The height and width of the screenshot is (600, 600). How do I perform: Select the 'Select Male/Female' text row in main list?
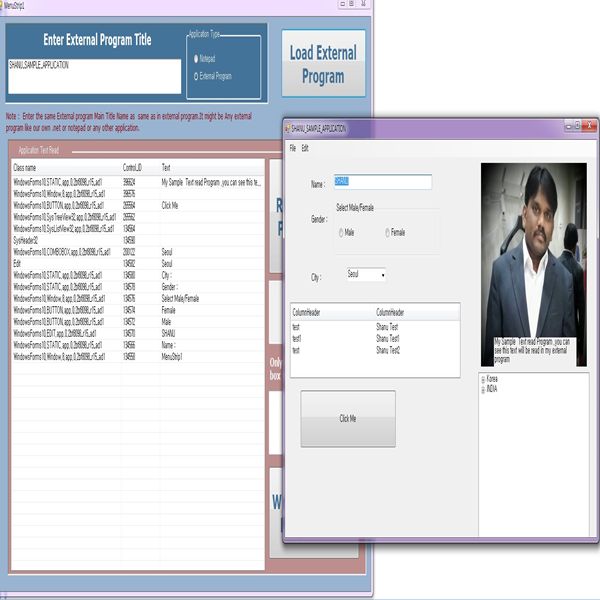pyautogui.click(x=138, y=298)
